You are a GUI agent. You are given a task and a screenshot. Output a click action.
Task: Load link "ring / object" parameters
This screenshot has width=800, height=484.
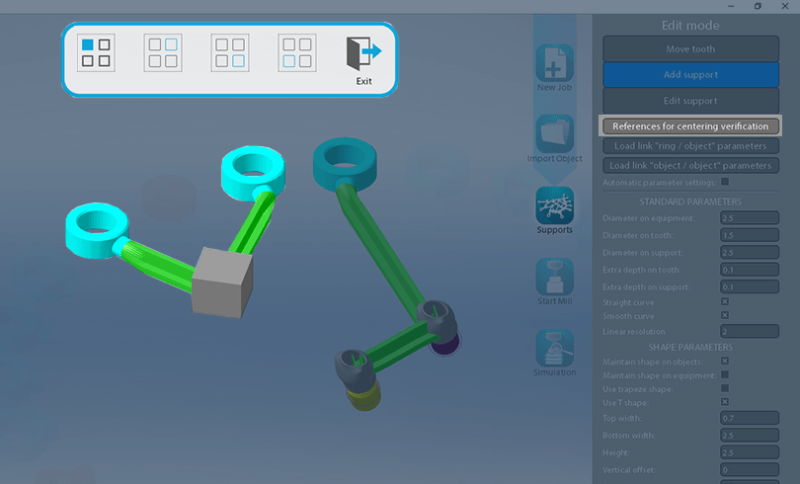(691, 146)
